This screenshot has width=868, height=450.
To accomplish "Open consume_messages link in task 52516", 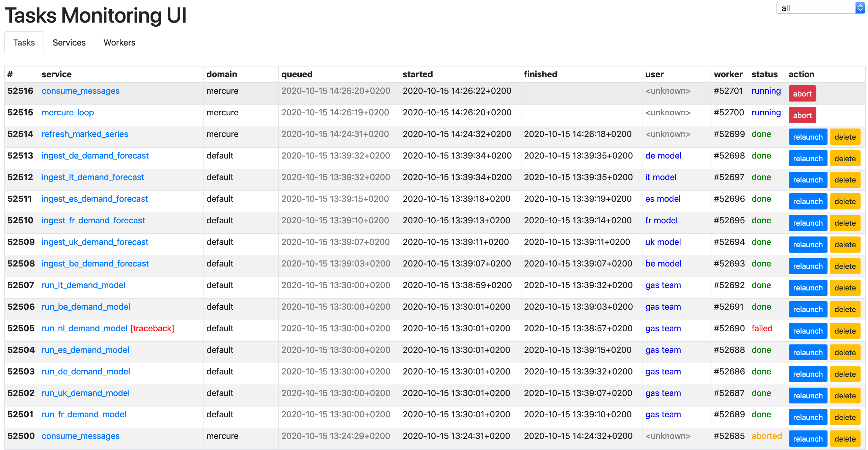I will [80, 91].
